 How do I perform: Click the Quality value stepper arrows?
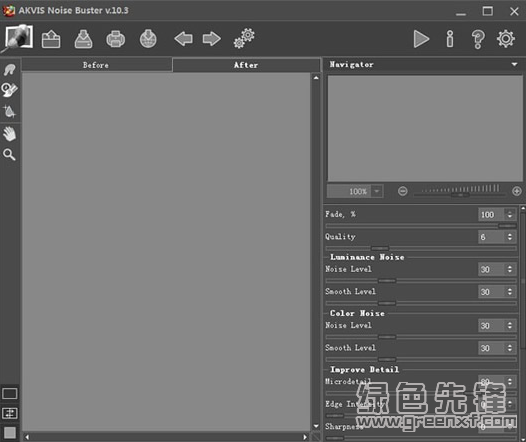tap(510, 237)
